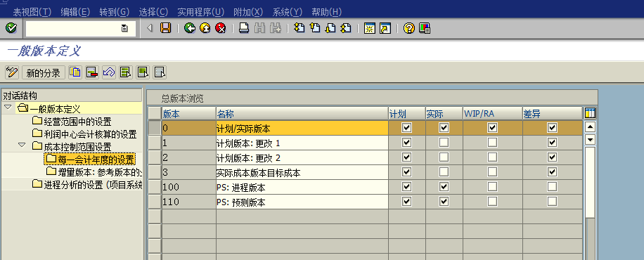Go to previous page icon
This screenshot has width=644, height=260.
(314, 28)
